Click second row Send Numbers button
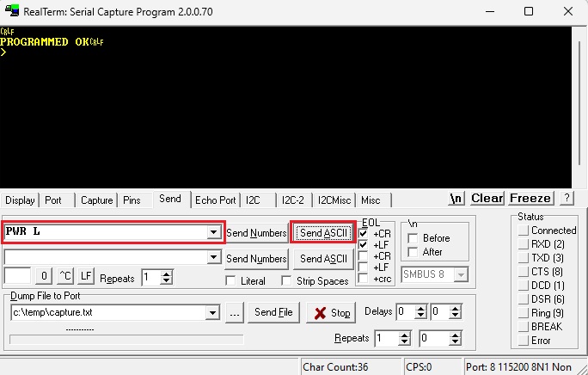 coord(256,259)
